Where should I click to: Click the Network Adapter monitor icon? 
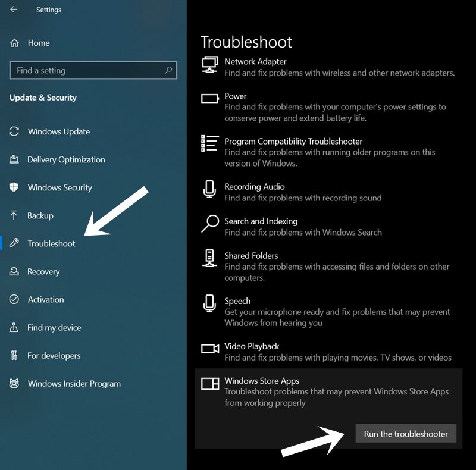tap(210, 65)
